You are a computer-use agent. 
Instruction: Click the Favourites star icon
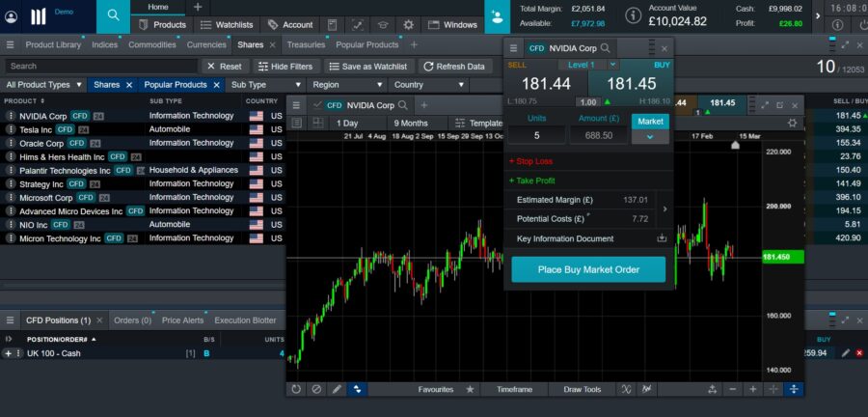click(x=470, y=389)
